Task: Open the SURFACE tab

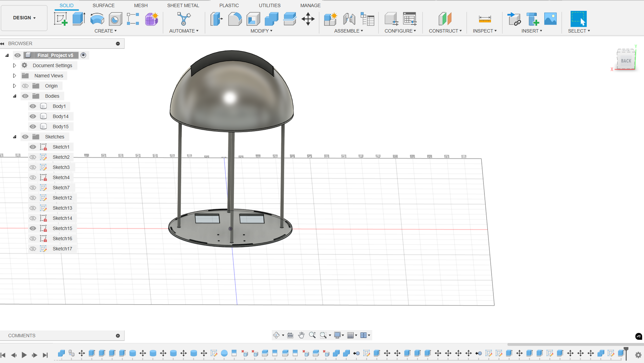Action: (103, 5)
